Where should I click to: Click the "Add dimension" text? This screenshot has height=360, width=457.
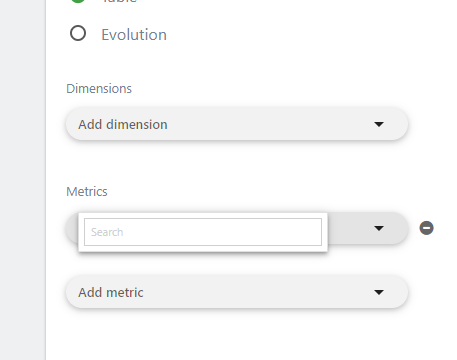pos(123,124)
